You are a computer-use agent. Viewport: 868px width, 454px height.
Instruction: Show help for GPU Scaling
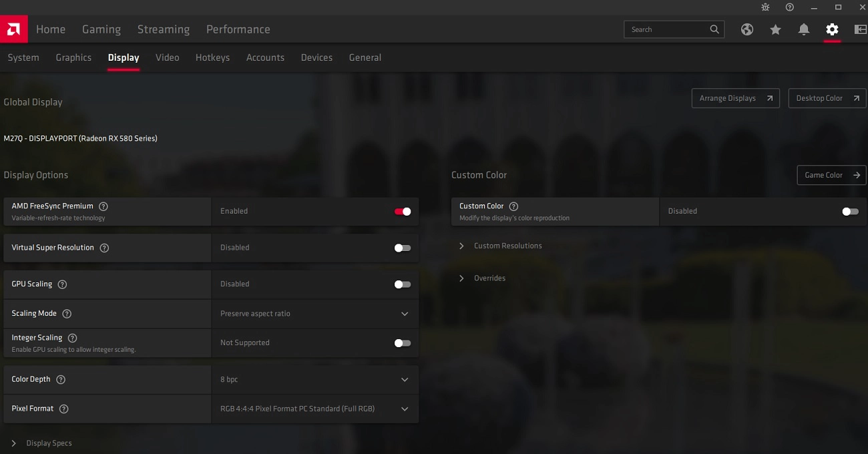pyautogui.click(x=62, y=284)
